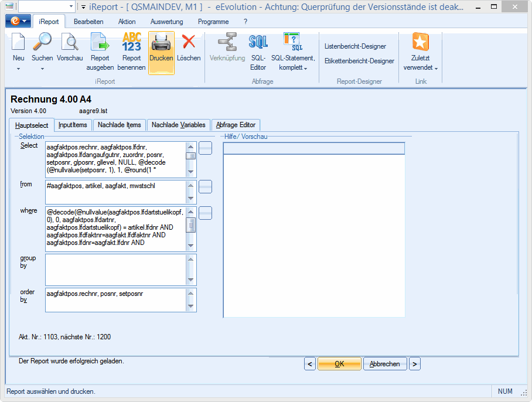
Task: Switch to the InputItems tab
Action: (73, 125)
